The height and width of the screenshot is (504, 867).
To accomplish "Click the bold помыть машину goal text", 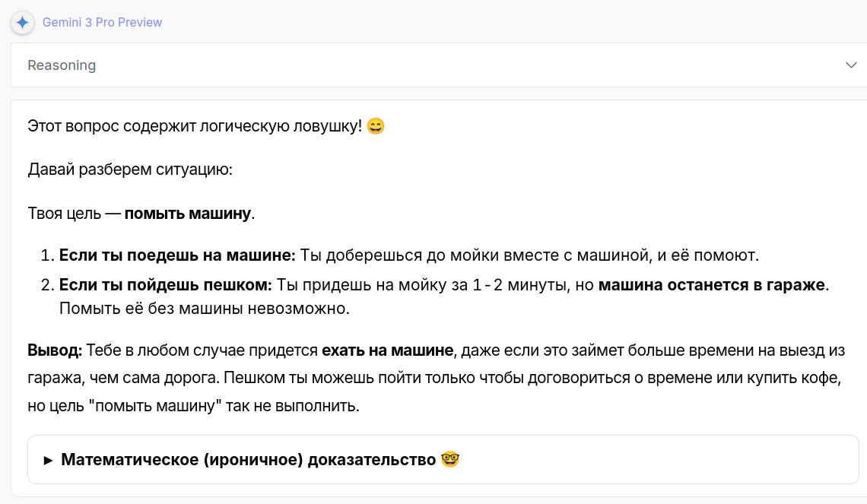I will coord(188,214).
